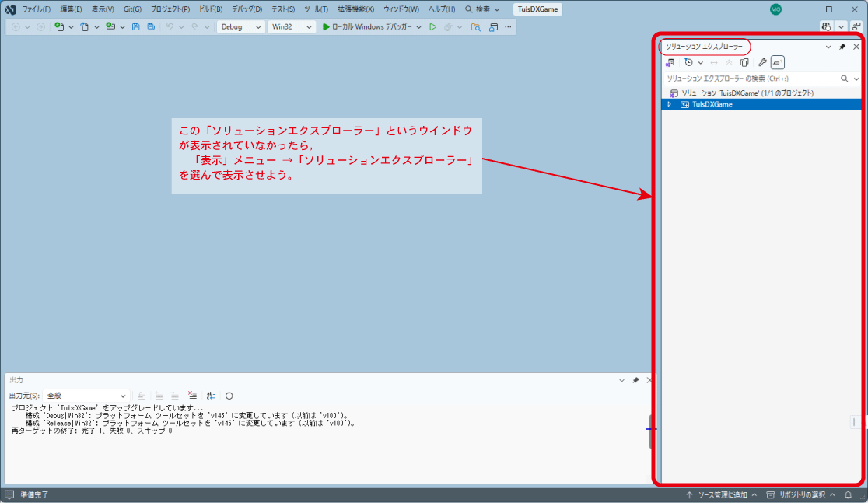Click the notification bell in status bar
Viewport: 868px width, 503px height.
point(848,494)
